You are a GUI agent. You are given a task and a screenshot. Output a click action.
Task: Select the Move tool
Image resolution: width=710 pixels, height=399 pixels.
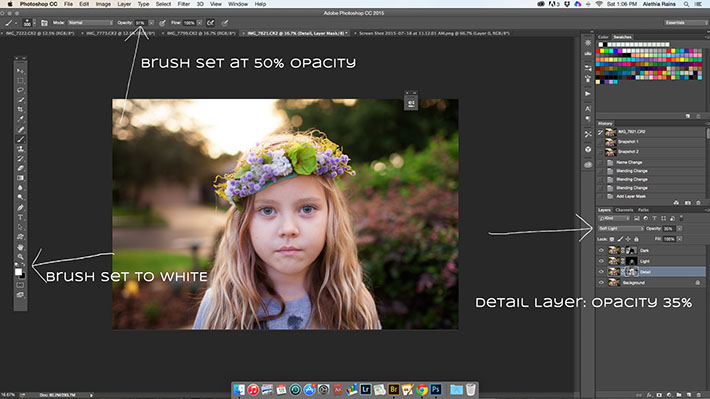point(20,71)
